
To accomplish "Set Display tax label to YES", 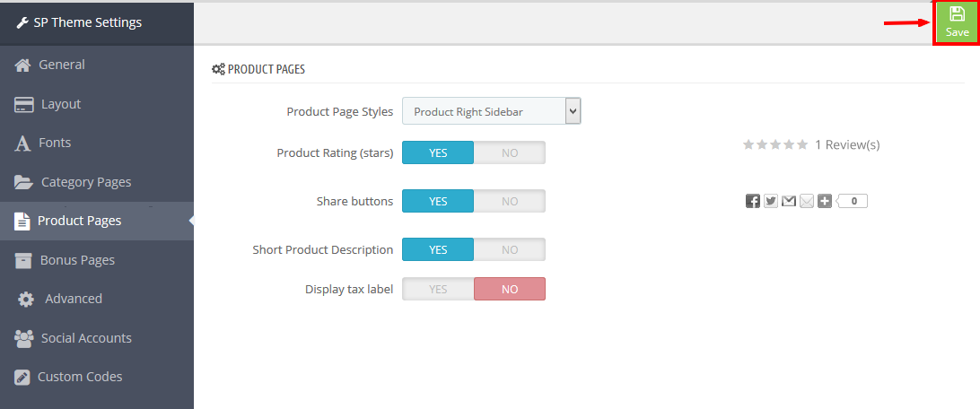I will (x=438, y=289).
